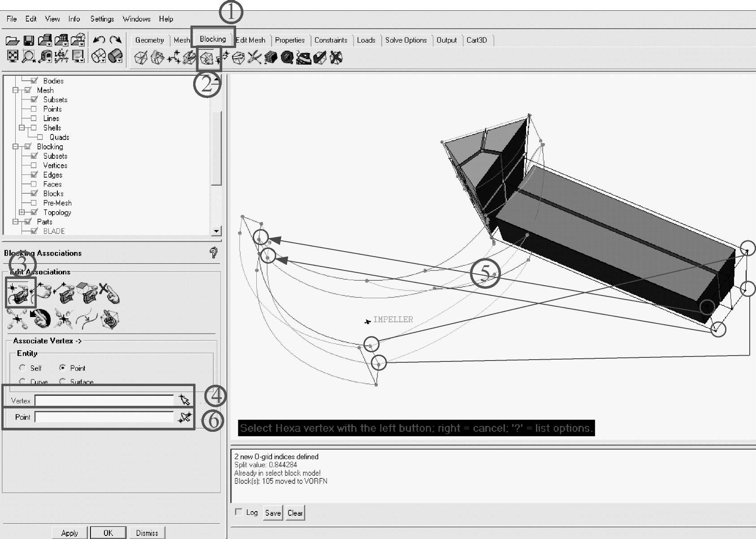Open the Pre-Mesh Params tool
The width and height of the screenshot is (756, 539).
click(x=271, y=58)
